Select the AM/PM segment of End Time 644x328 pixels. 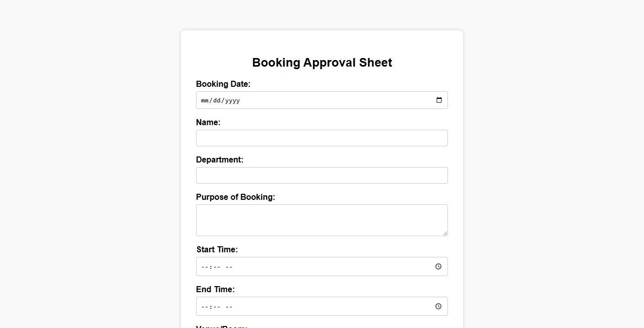tap(229, 307)
